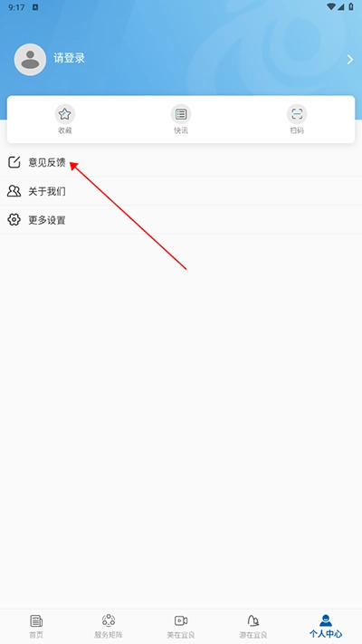This screenshot has width=362, height=644.
Task: Switch to the 美在宜良 tab
Action: (181, 626)
